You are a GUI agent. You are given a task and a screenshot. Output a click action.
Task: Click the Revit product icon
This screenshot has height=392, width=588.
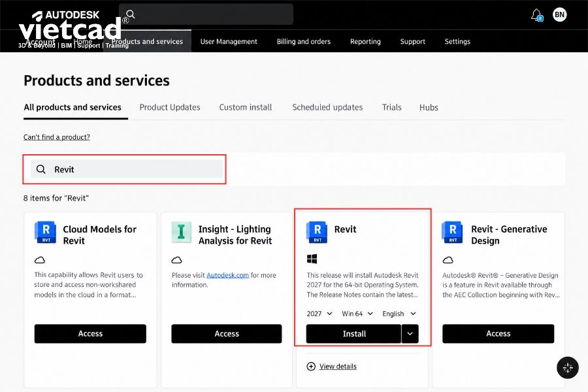tap(317, 232)
